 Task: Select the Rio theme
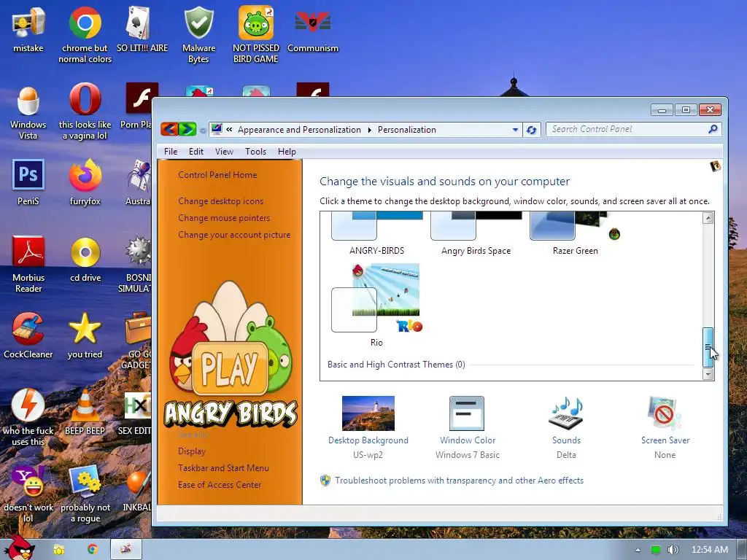click(x=377, y=306)
